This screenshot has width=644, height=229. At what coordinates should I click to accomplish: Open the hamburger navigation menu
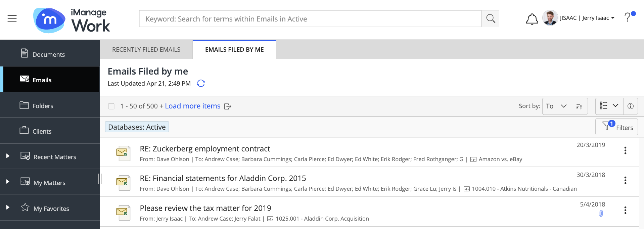[x=12, y=18]
